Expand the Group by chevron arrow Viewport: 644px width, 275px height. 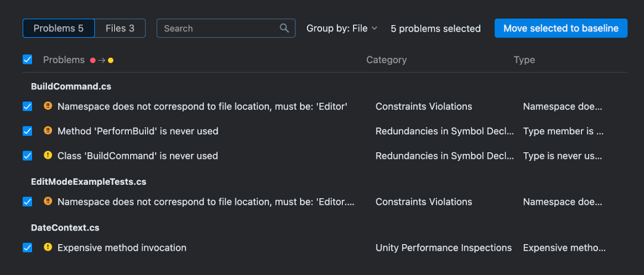pyautogui.click(x=374, y=29)
